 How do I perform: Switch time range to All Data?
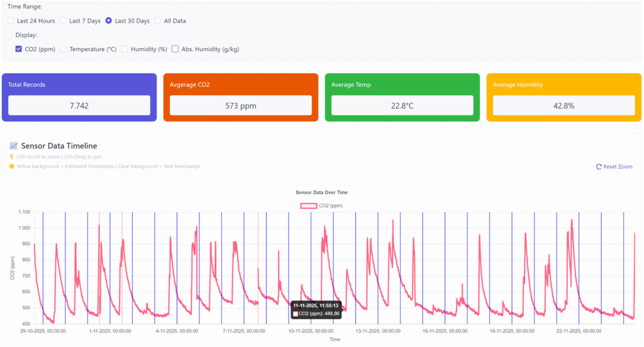[158, 21]
